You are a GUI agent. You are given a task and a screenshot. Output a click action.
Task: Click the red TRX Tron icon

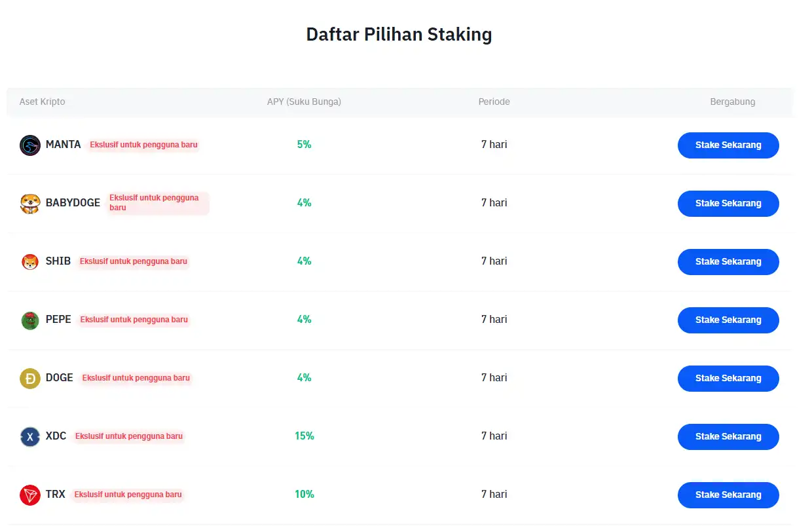click(x=29, y=495)
